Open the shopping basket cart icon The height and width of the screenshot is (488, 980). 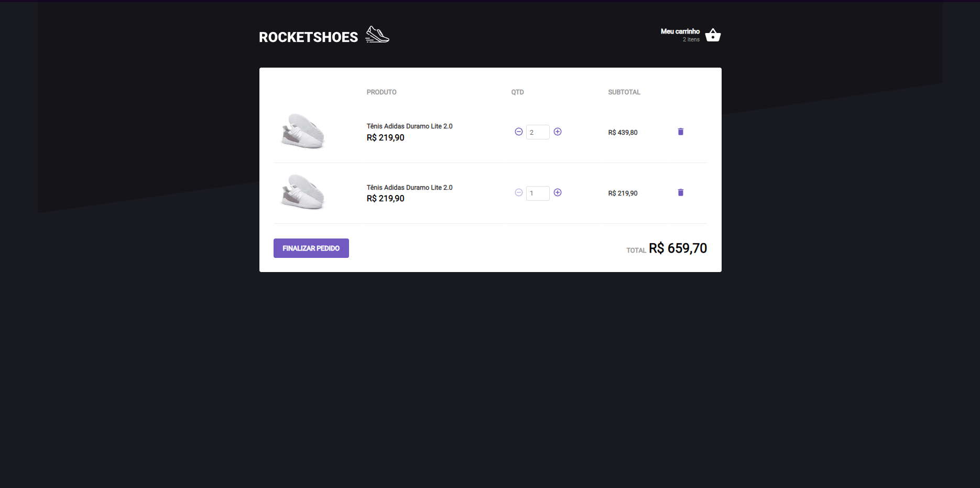713,35
